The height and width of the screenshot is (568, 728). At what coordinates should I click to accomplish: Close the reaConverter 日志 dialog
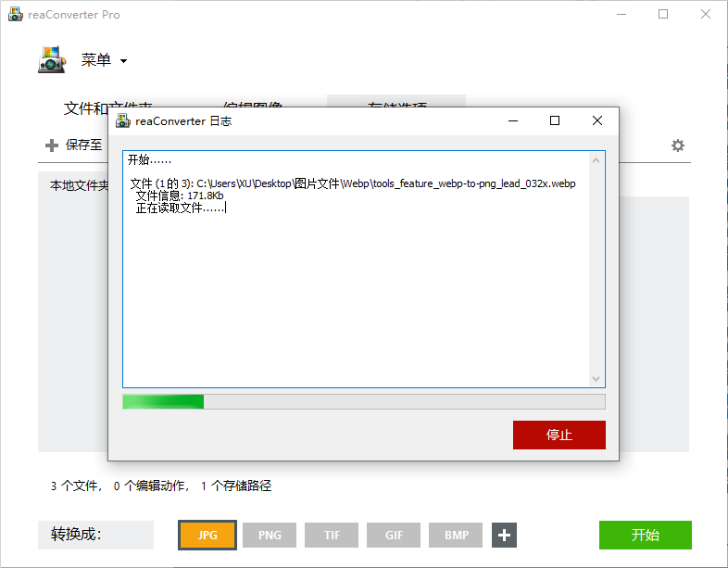click(597, 120)
